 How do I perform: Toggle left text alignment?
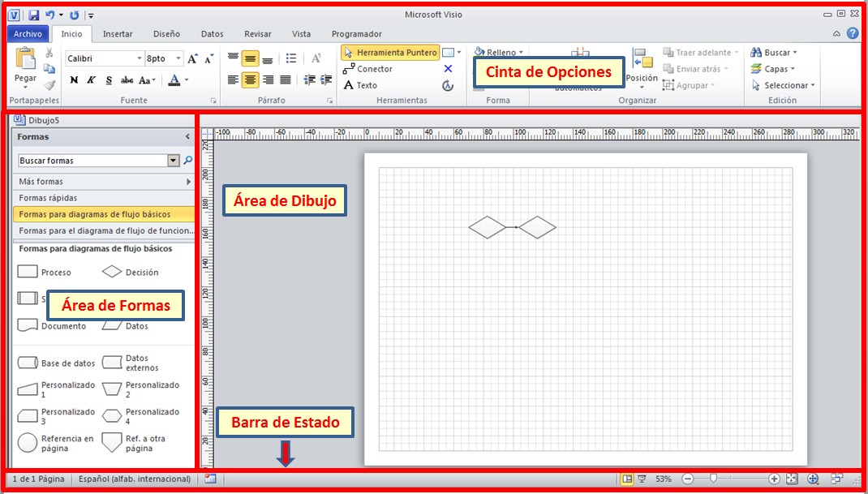(x=233, y=80)
